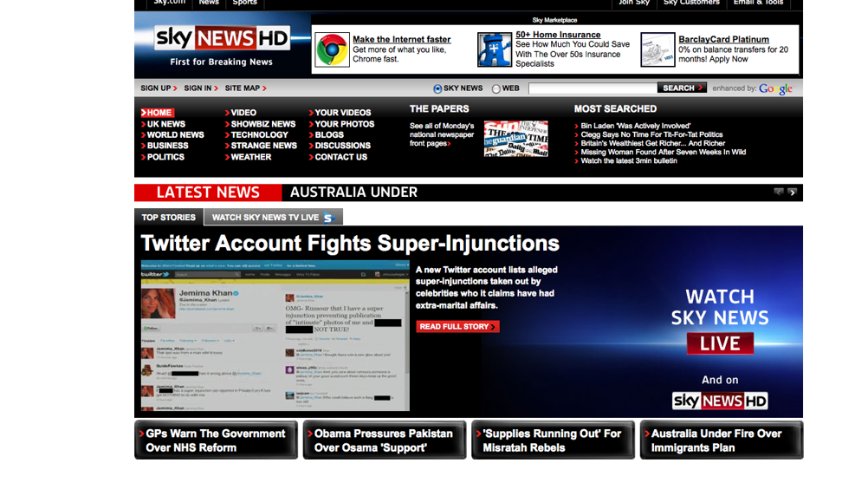Screen dimensions: 868x483
Task: Click Britain's Wealthiest Get Richer link
Action: 652,143
